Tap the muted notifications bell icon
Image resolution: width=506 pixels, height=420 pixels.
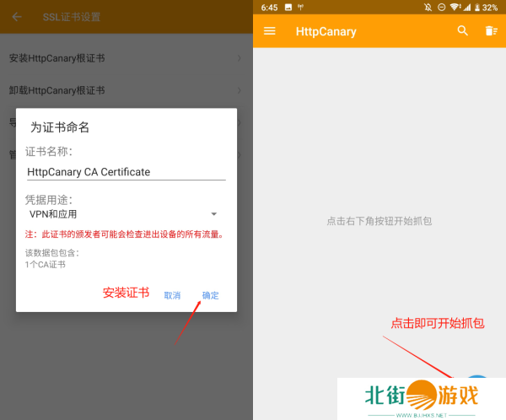click(428, 7)
